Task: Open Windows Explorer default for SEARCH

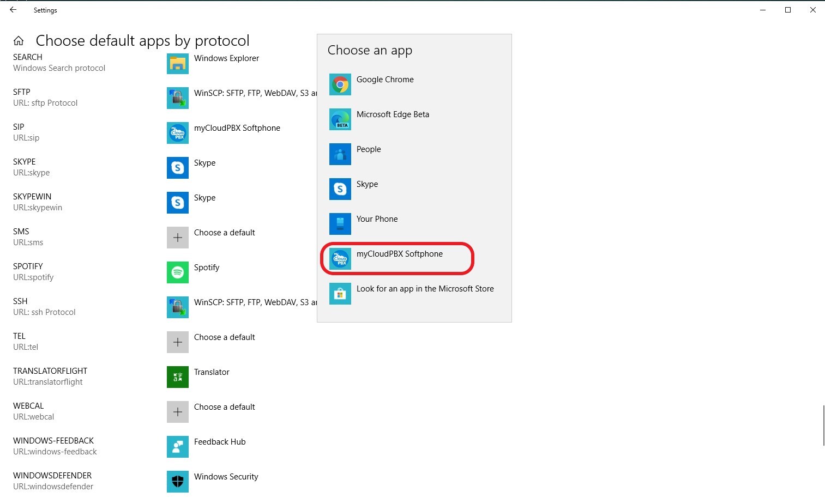Action: point(226,58)
